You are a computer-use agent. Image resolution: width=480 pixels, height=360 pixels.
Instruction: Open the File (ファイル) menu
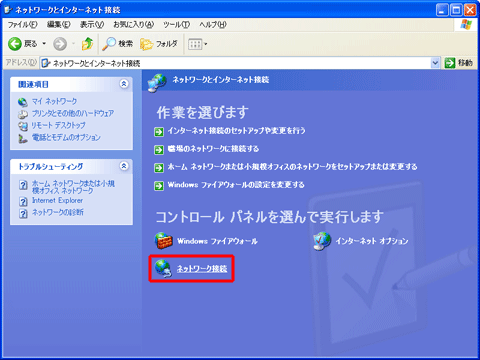[22, 24]
